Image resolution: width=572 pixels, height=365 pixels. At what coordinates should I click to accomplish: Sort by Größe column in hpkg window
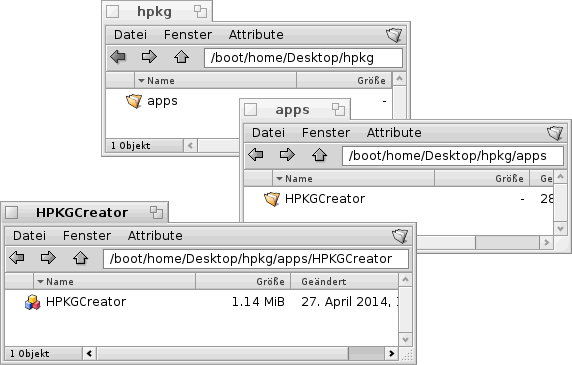[x=344, y=81]
